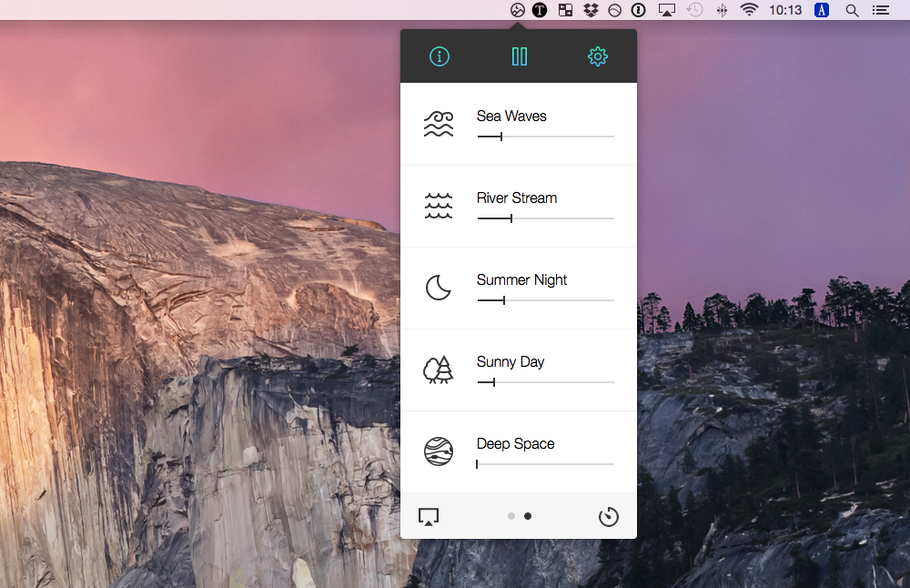This screenshot has height=588, width=910.
Task: Open Spotlight search
Action: point(852,10)
